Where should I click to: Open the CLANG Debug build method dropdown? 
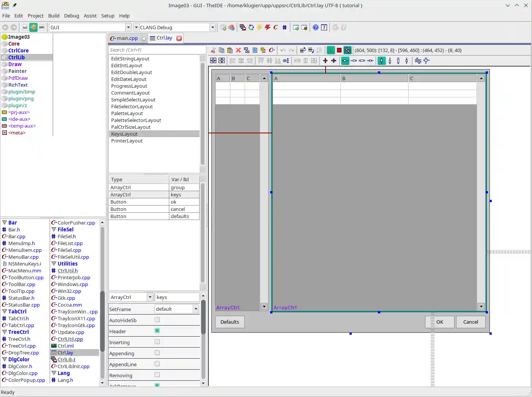pos(213,27)
